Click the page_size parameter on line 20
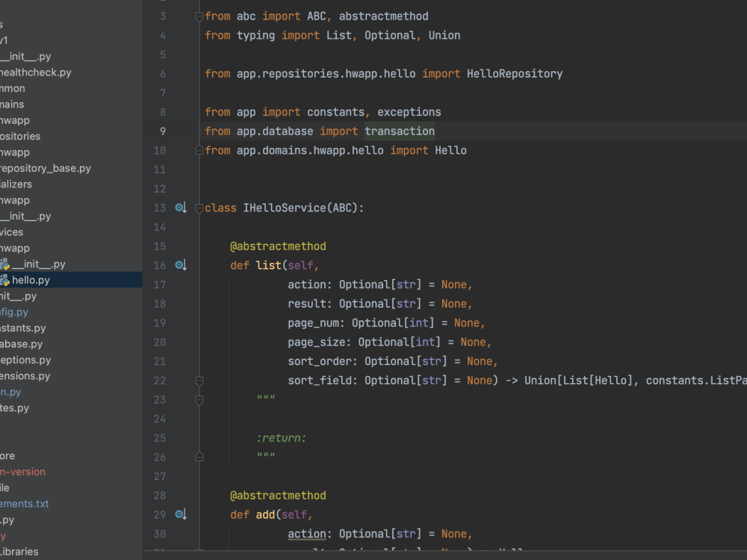The image size is (747, 560). click(x=316, y=343)
